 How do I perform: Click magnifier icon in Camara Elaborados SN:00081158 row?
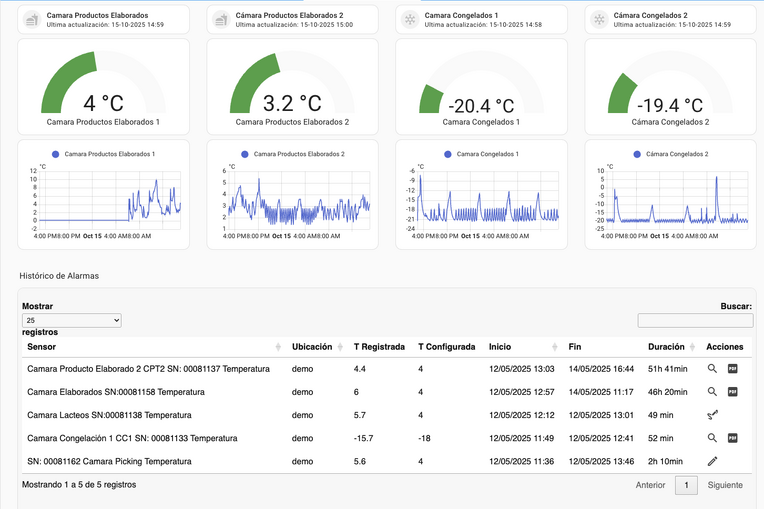(712, 392)
